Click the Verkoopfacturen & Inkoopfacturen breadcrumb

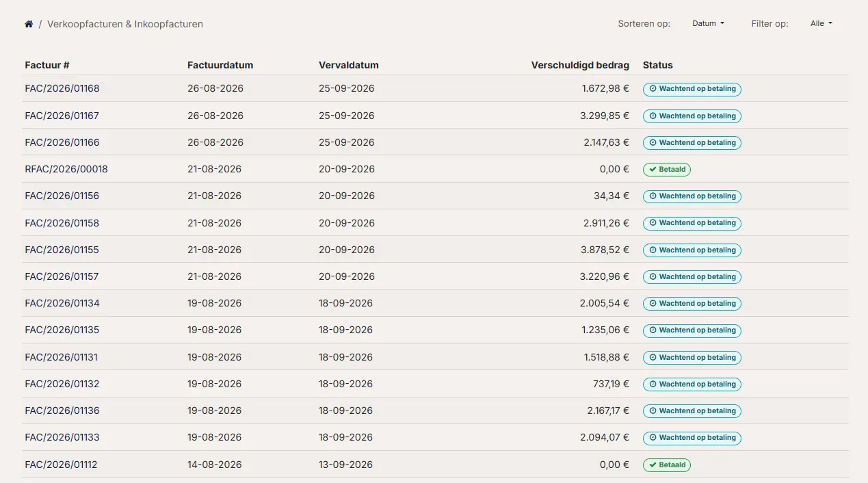point(125,24)
